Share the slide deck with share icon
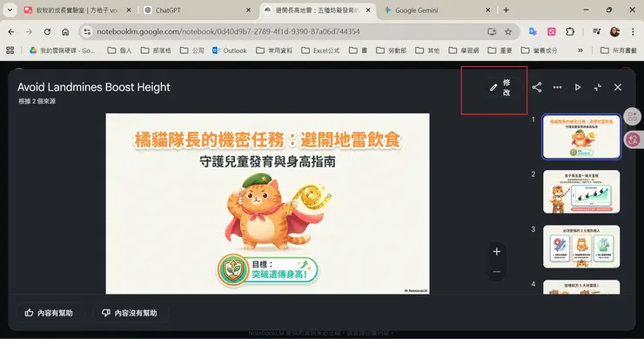 [x=537, y=87]
